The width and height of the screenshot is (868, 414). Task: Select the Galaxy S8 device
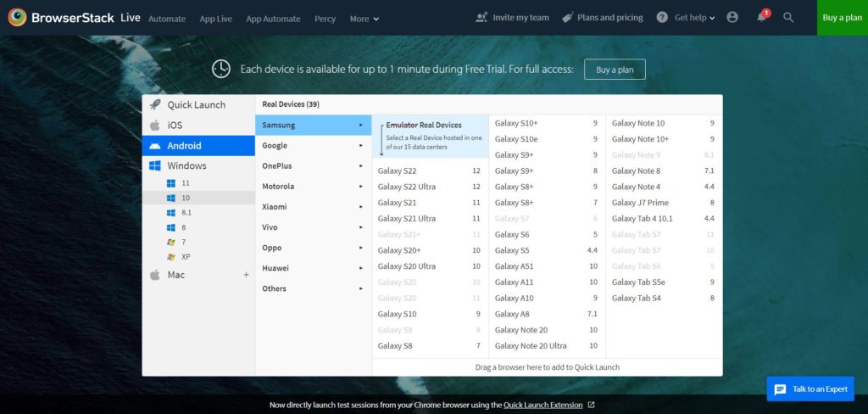pos(430,346)
